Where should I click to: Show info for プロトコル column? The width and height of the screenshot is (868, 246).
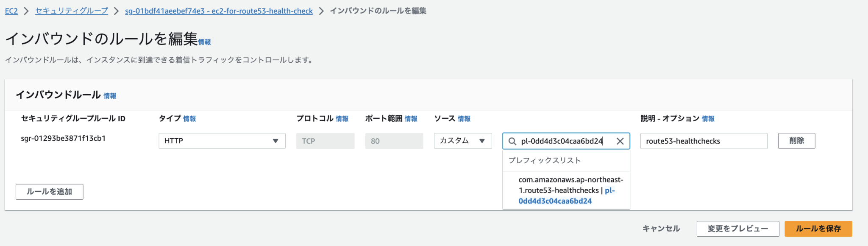click(x=342, y=119)
